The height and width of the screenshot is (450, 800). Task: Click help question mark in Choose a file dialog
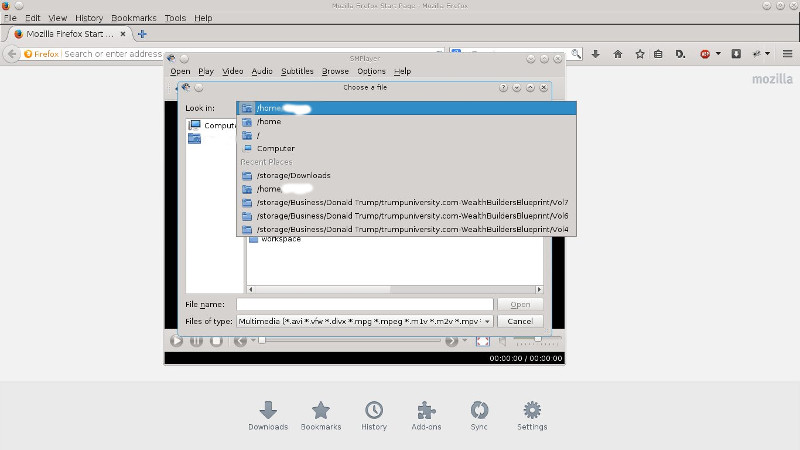point(503,88)
